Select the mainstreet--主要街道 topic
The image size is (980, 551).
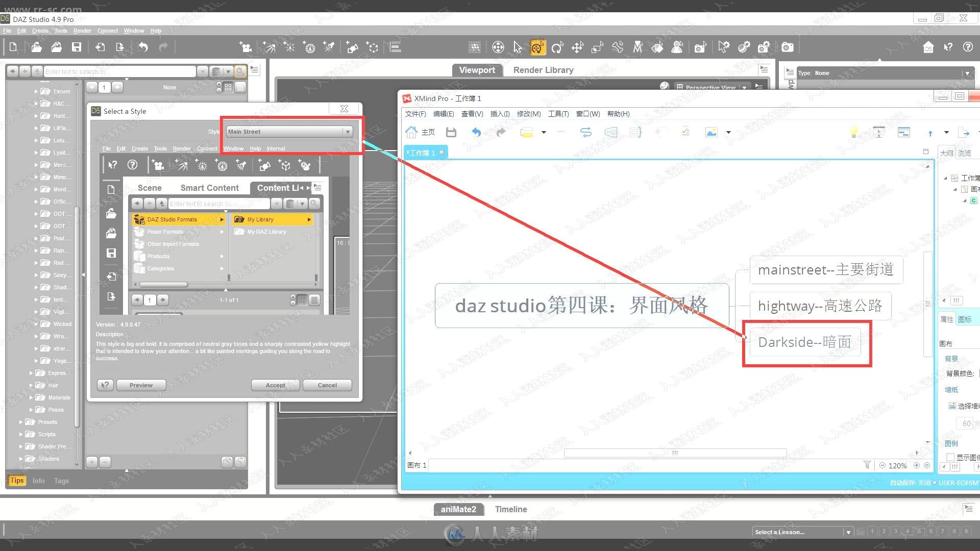point(826,269)
